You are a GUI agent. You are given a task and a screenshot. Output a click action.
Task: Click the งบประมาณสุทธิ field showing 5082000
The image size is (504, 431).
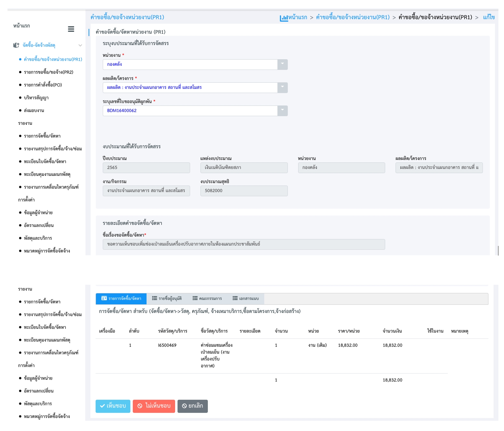coord(244,191)
